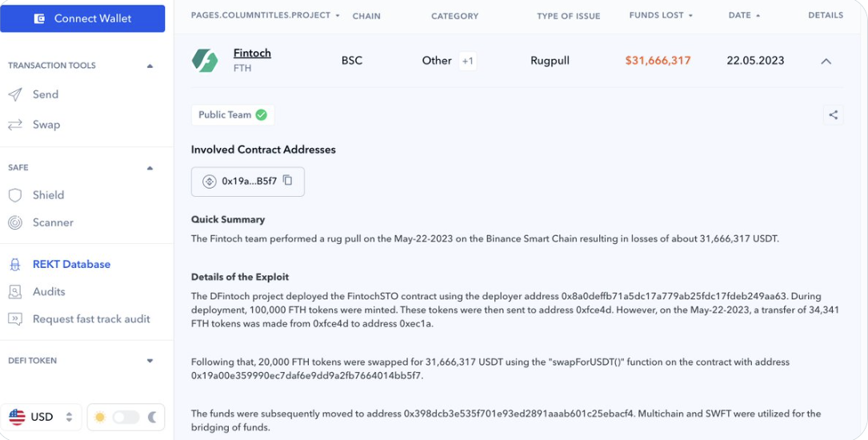Viewport: 868px width, 440px height.
Task: Sort table by Date column
Action: pos(744,15)
